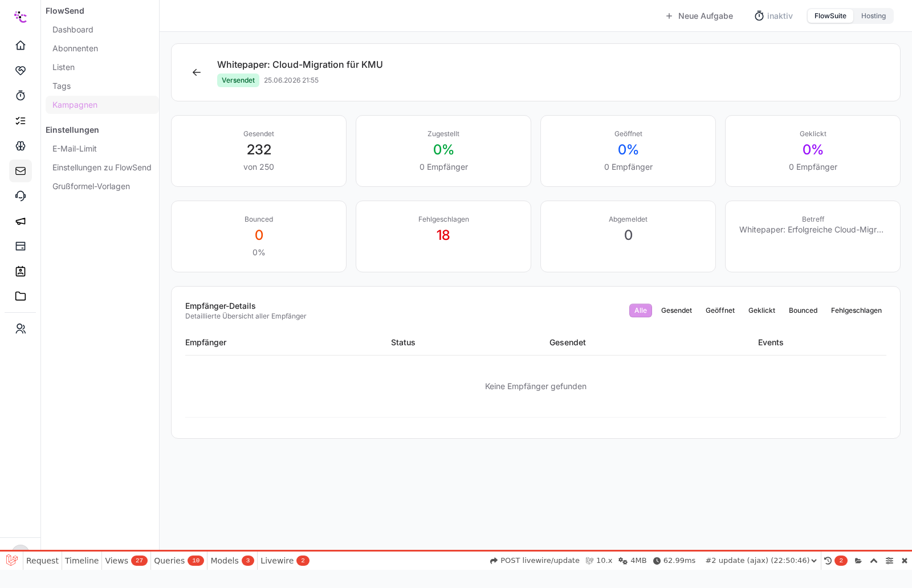Open the users icon in left rail
Screen dimensions: 912x588
point(21,329)
